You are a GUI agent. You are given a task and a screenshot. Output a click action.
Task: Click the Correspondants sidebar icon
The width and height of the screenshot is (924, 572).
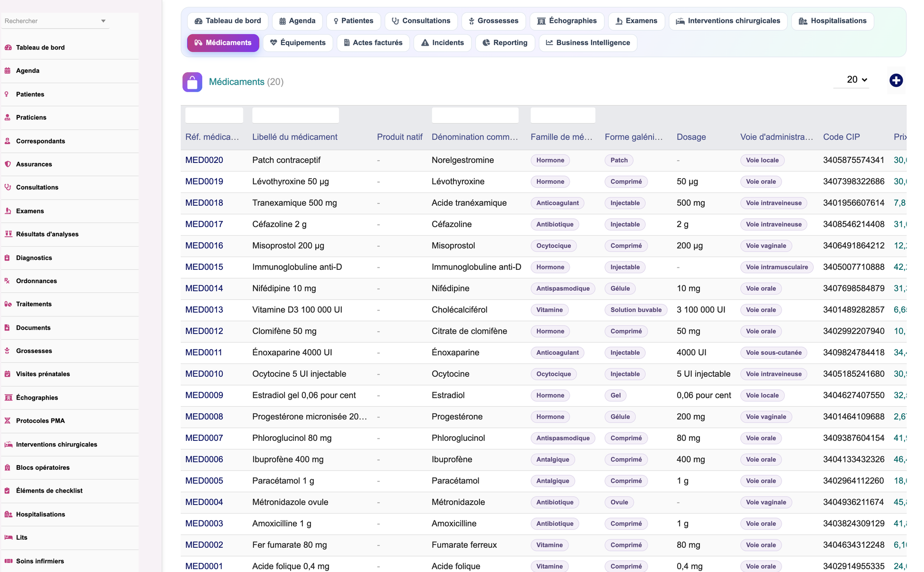tap(8, 141)
